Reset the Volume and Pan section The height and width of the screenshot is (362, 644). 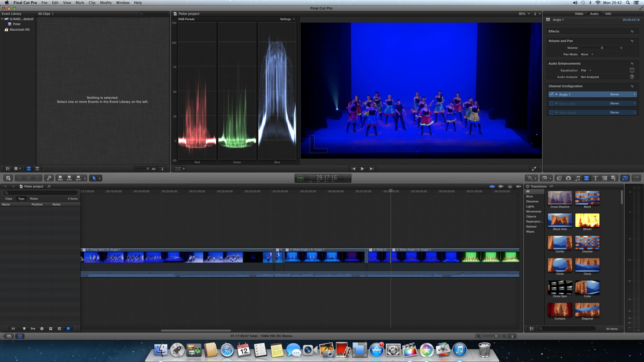632,41
